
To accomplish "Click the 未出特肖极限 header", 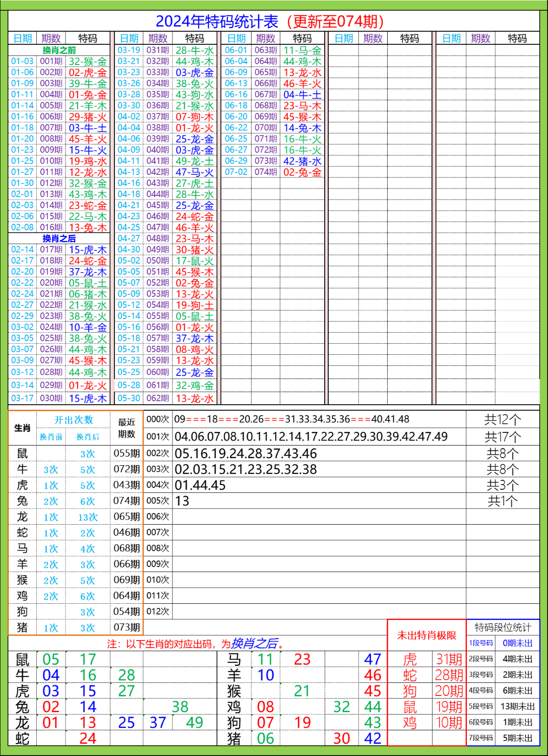I will coord(427,635).
